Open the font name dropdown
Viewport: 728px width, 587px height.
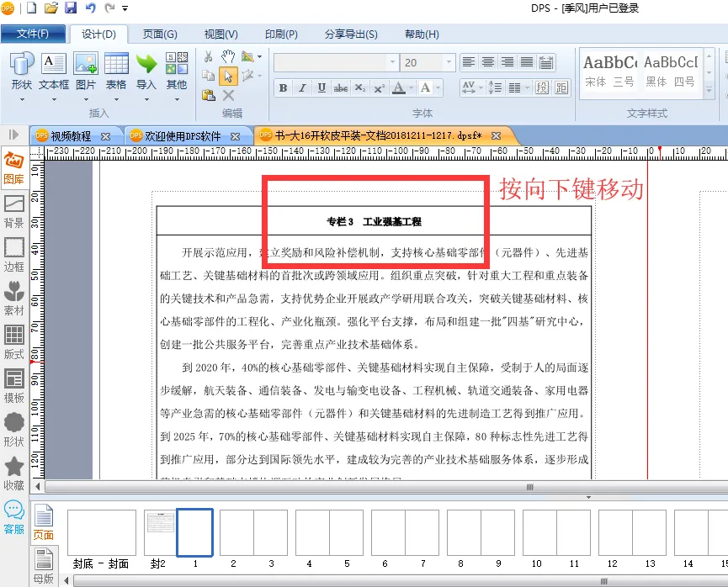tap(392, 62)
